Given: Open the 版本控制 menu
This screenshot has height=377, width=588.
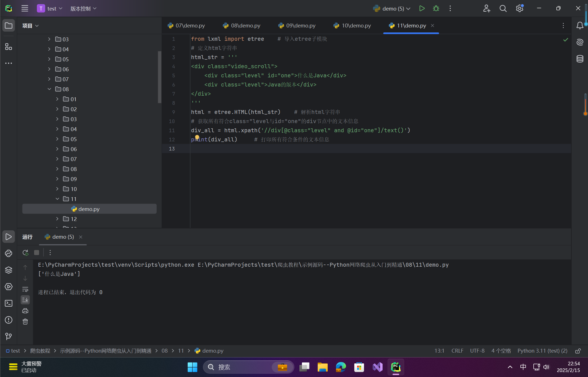Looking at the screenshot, I should click(83, 9).
